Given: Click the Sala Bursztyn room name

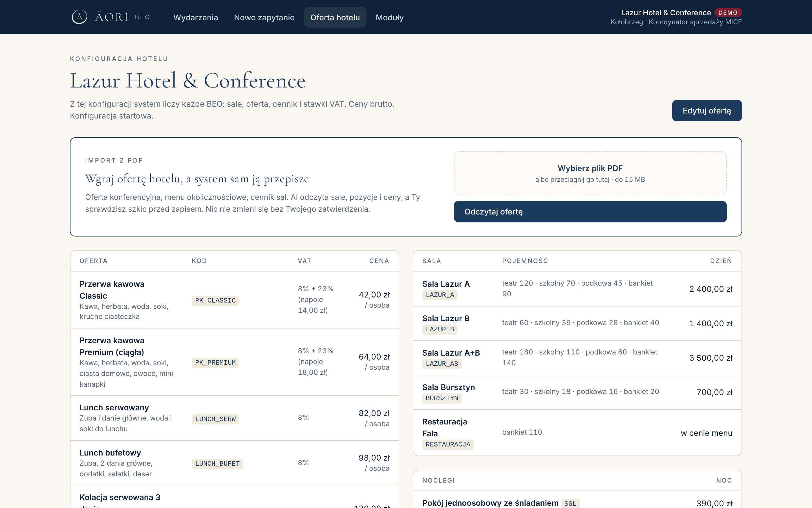Looking at the screenshot, I should [x=449, y=387].
